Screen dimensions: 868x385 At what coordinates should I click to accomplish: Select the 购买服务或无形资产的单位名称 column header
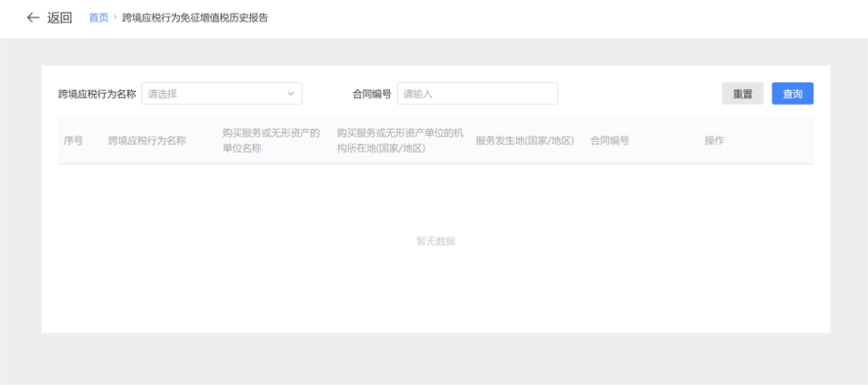pos(271,141)
